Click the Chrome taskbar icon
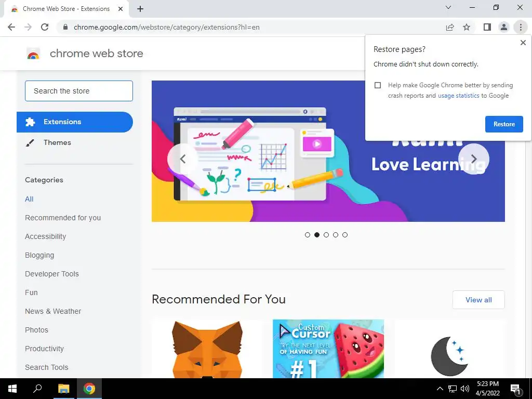 89,389
